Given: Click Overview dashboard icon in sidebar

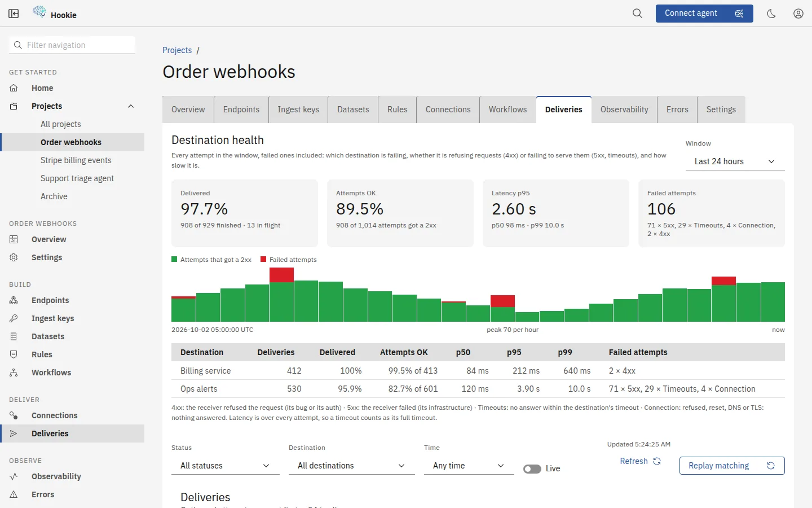Looking at the screenshot, I should (14, 239).
